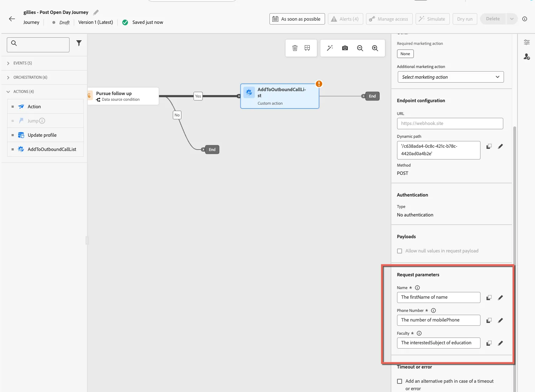Take a canvas screenshot with camera icon
Image resolution: width=535 pixels, height=392 pixels.
(x=345, y=48)
